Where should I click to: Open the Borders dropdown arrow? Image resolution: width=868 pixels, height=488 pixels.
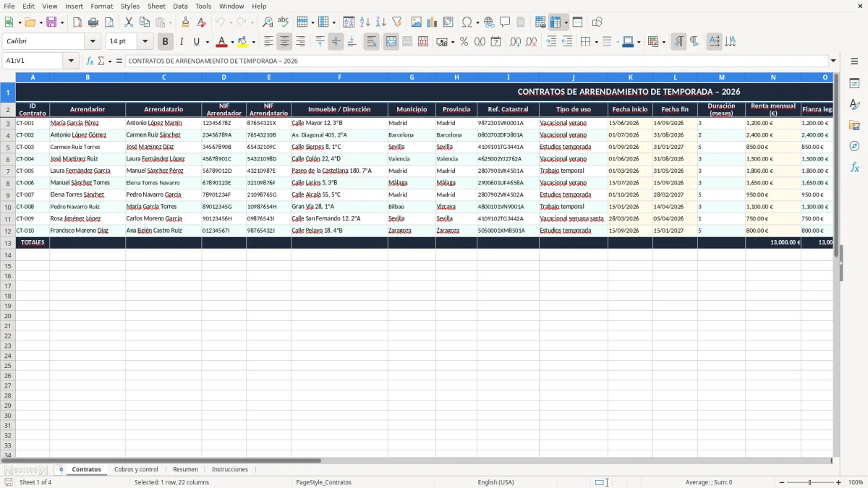(596, 42)
